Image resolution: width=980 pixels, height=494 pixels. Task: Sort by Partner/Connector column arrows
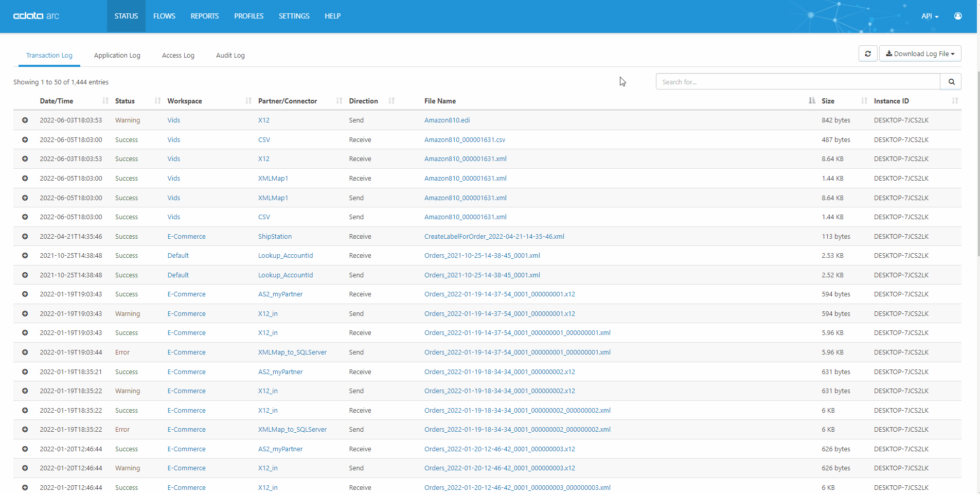339,101
